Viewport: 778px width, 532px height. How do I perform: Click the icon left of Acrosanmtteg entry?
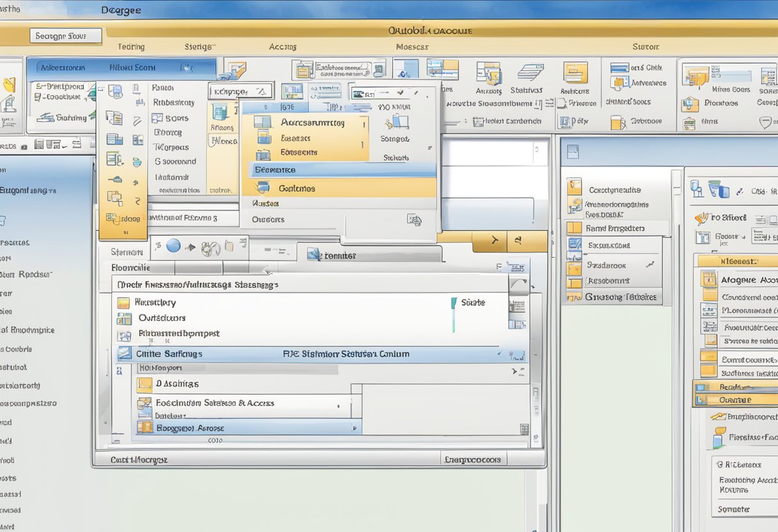tap(263, 123)
